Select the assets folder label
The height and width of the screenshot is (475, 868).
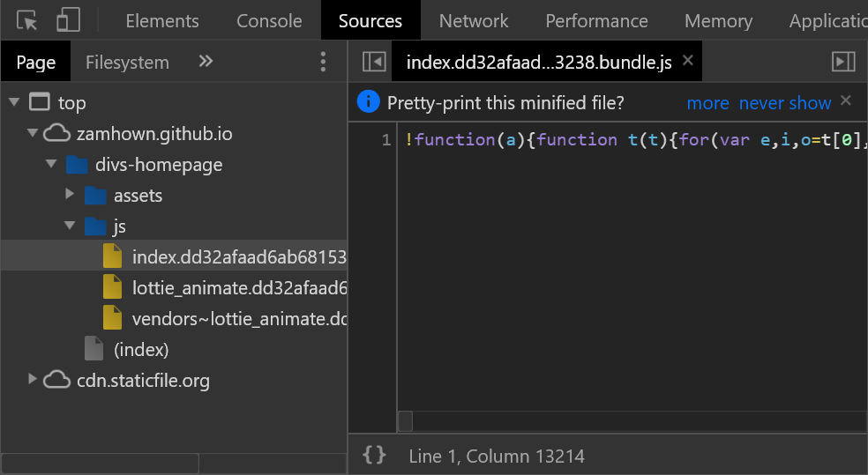tap(138, 196)
